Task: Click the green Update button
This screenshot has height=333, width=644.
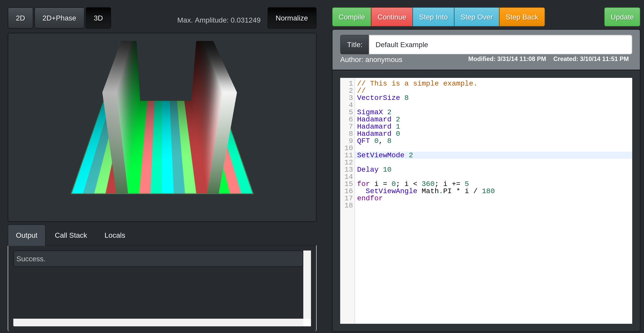Action: [622, 17]
